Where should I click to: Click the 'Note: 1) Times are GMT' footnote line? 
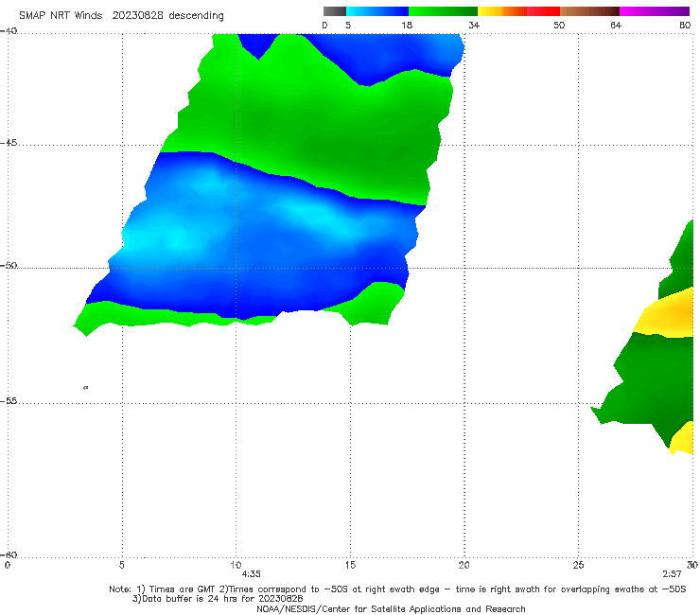(x=397, y=589)
